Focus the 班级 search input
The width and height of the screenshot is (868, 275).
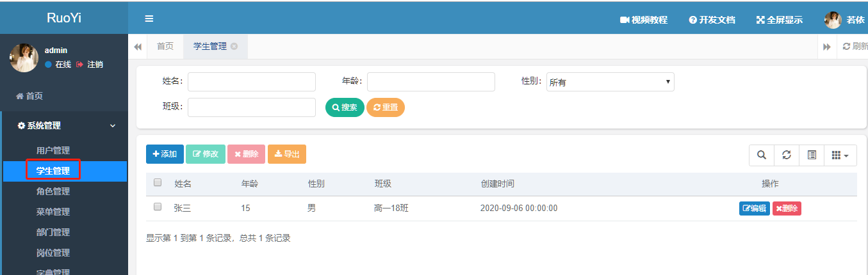coord(252,107)
